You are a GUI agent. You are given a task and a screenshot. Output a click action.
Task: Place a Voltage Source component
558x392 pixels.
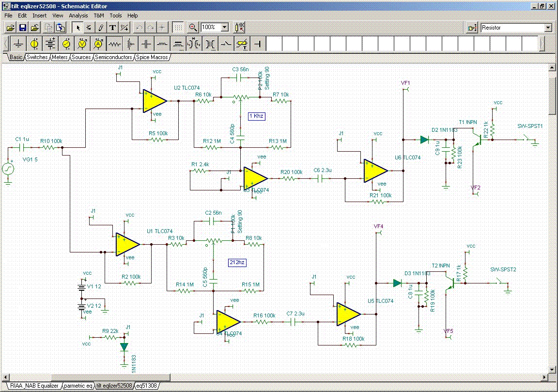coord(34,44)
